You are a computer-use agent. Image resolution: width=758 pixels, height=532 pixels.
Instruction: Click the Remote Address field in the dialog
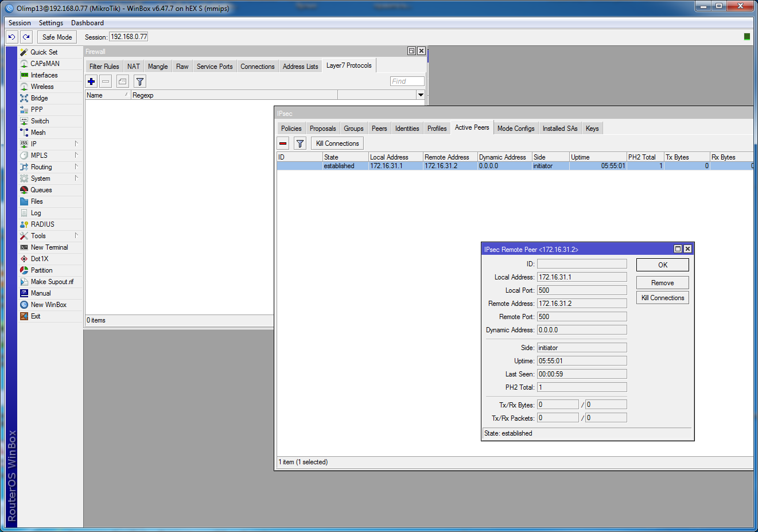coord(582,304)
